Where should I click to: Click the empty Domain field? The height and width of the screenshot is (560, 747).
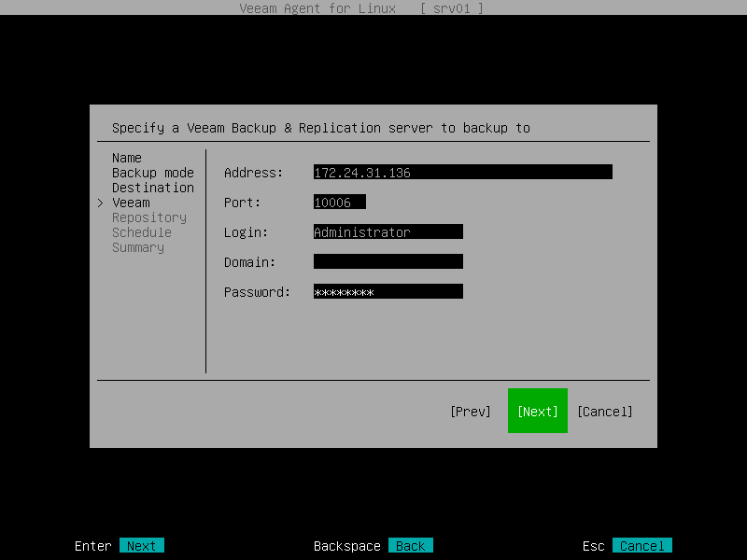(388, 261)
